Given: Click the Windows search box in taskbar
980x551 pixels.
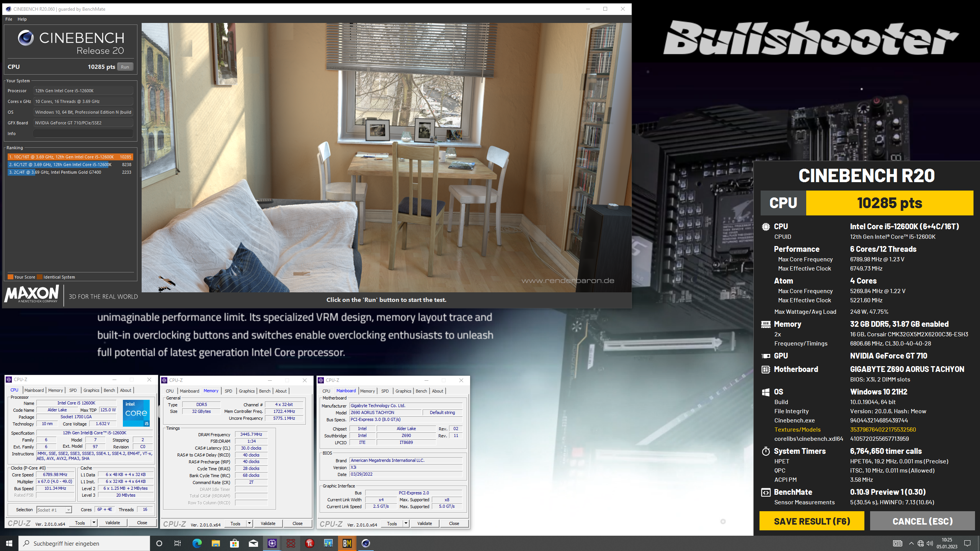Looking at the screenshot, I should click(x=84, y=543).
